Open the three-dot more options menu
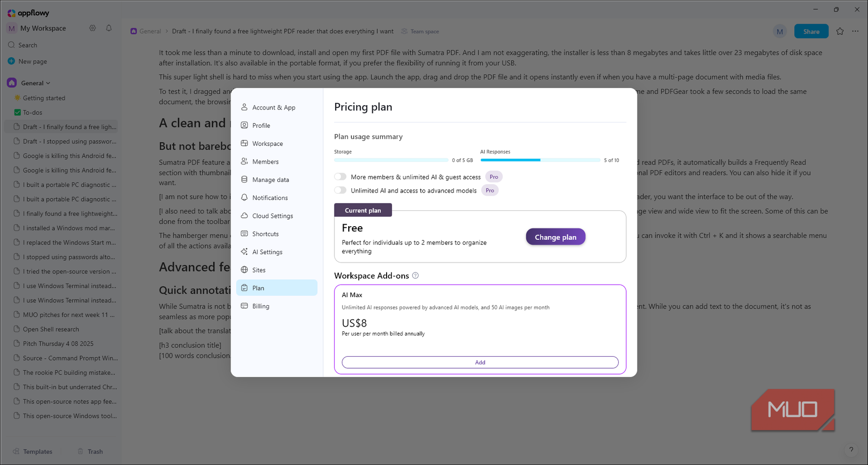 (855, 32)
